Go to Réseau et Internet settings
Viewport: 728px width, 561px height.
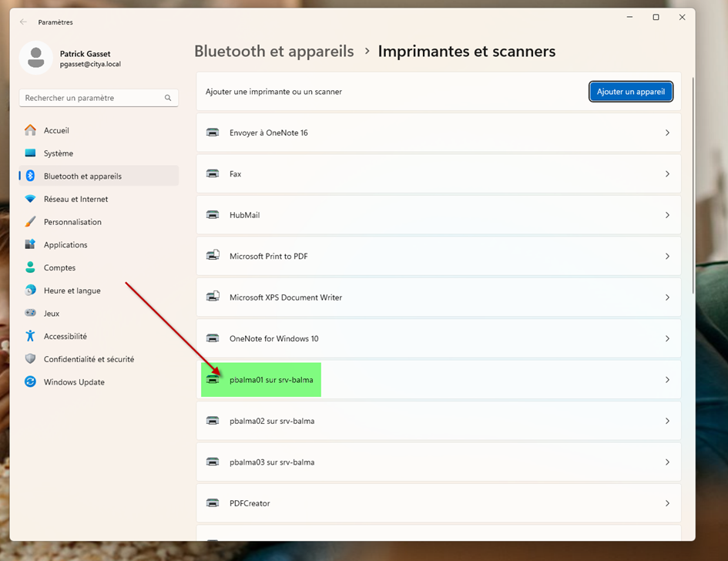pyautogui.click(x=75, y=199)
